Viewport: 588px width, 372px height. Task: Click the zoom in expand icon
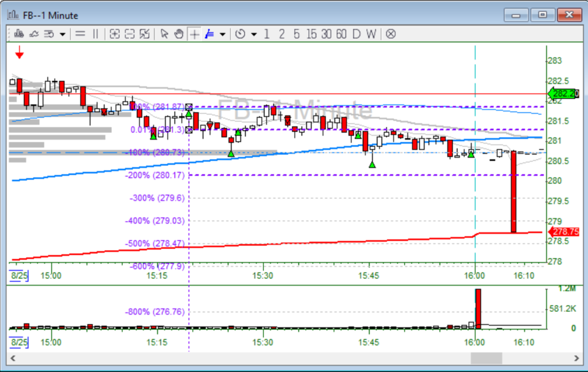115,34
